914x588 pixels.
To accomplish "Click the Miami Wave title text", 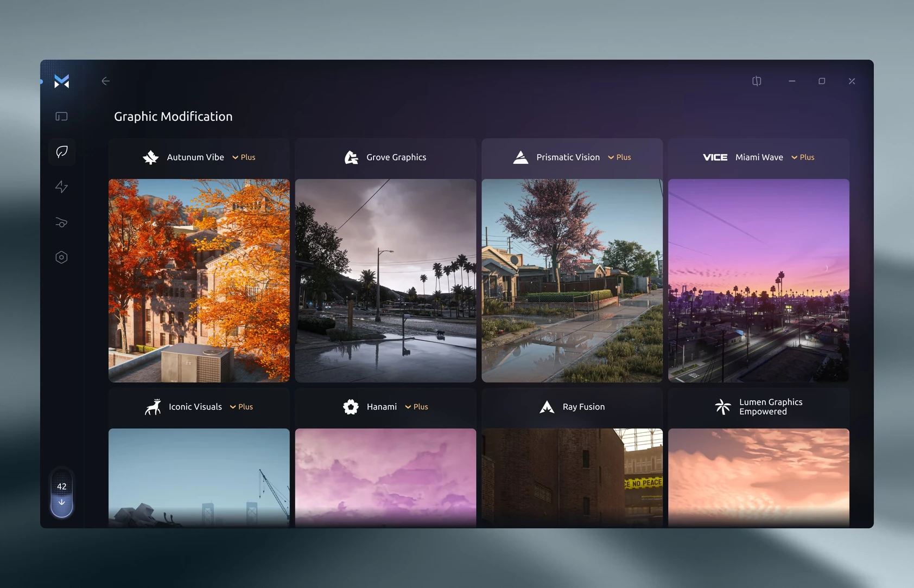I will pos(759,157).
